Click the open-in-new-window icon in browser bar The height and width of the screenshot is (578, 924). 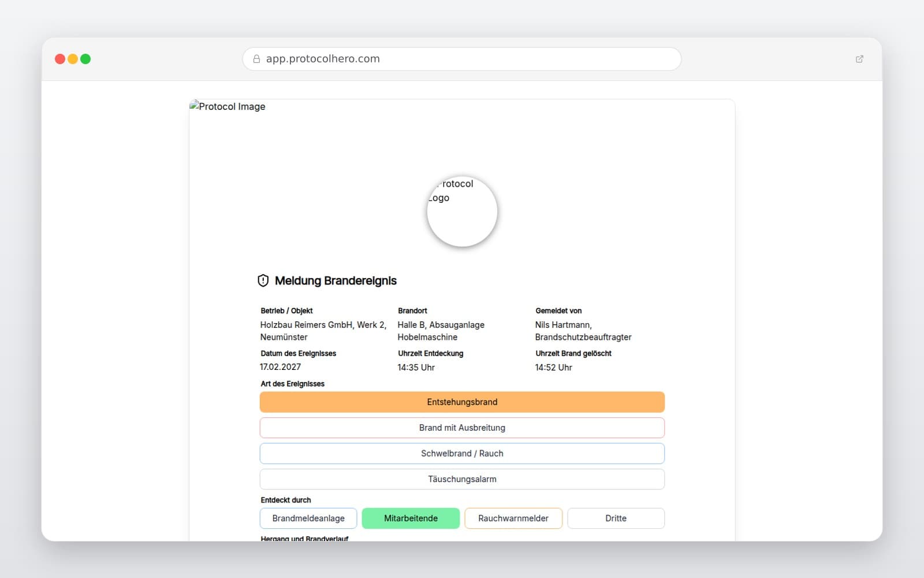tap(859, 59)
